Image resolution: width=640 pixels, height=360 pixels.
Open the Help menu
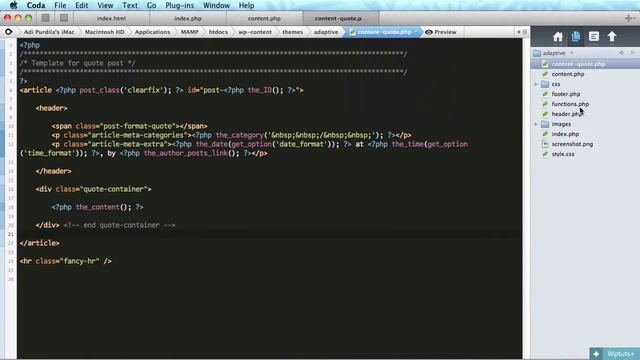tap(247, 5)
